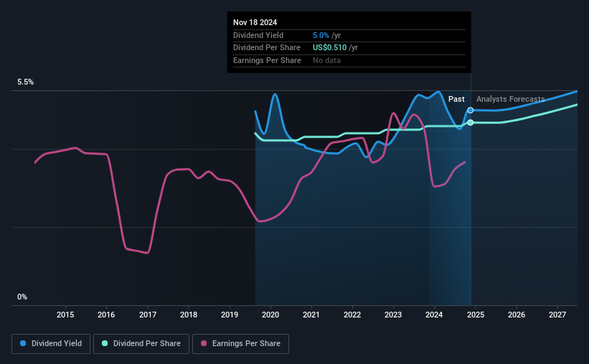This screenshot has height=364, width=589.
Task: Click the 2022 x-axis label
Action: (352, 315)
